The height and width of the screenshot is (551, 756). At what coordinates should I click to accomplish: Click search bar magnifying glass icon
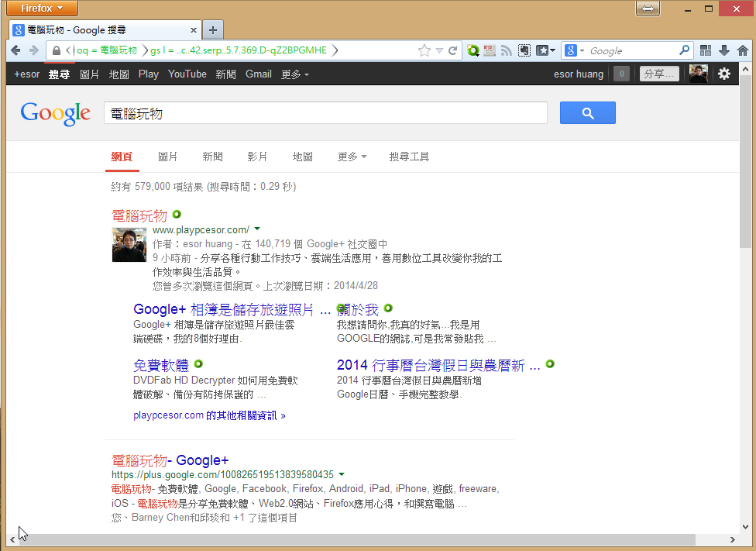coord(684,50)
